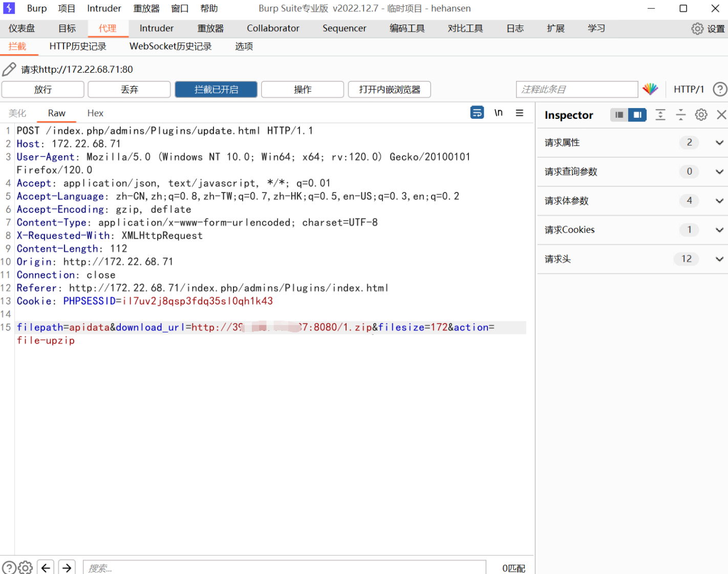Switch to the 仪表盘 tab
728x574 pixels.
(x=22, y=28)
